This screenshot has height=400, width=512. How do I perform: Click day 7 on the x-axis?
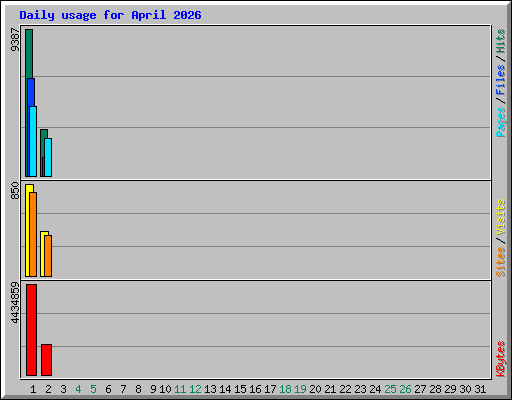[x=123, y=389]
